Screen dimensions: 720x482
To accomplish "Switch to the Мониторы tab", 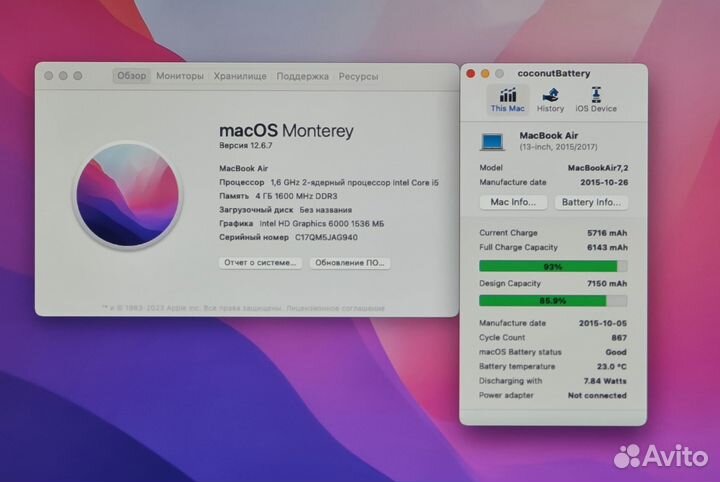I will point(180,76).
